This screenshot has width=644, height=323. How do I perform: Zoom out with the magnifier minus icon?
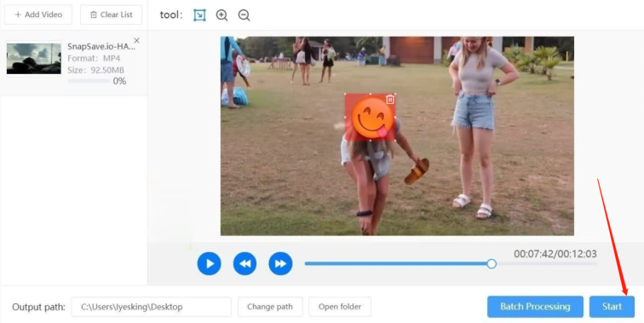[x=244, y=15]
